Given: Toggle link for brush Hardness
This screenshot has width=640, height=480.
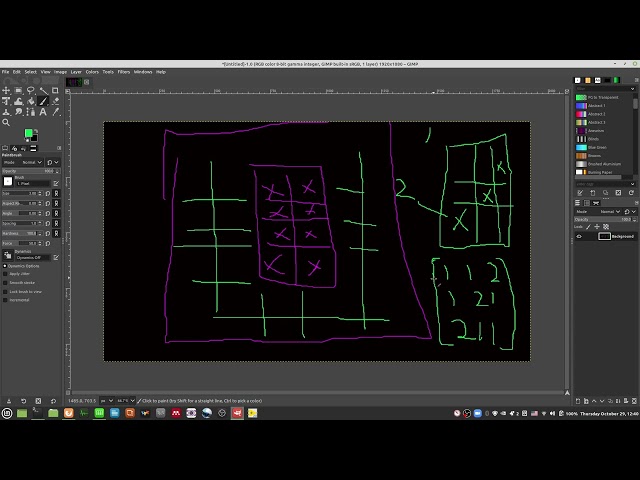Looking at the screenshot, I should [x=56, y=233].
